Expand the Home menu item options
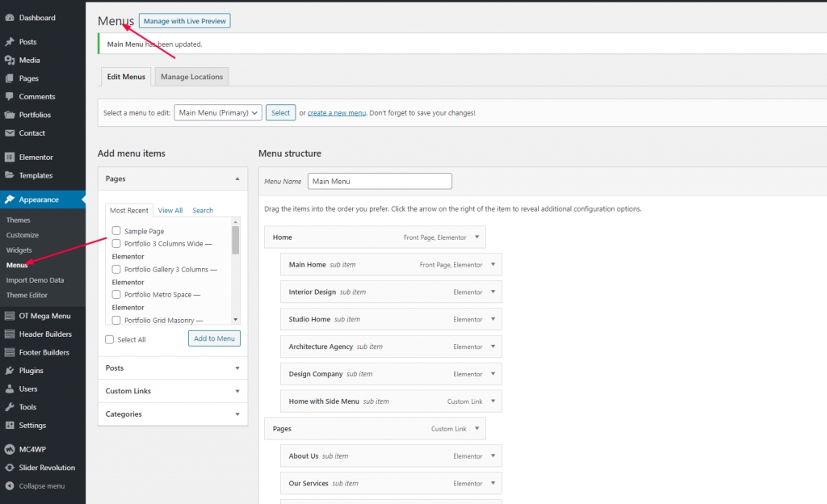This screenshot has width=827, height=504. pos(476,237)
